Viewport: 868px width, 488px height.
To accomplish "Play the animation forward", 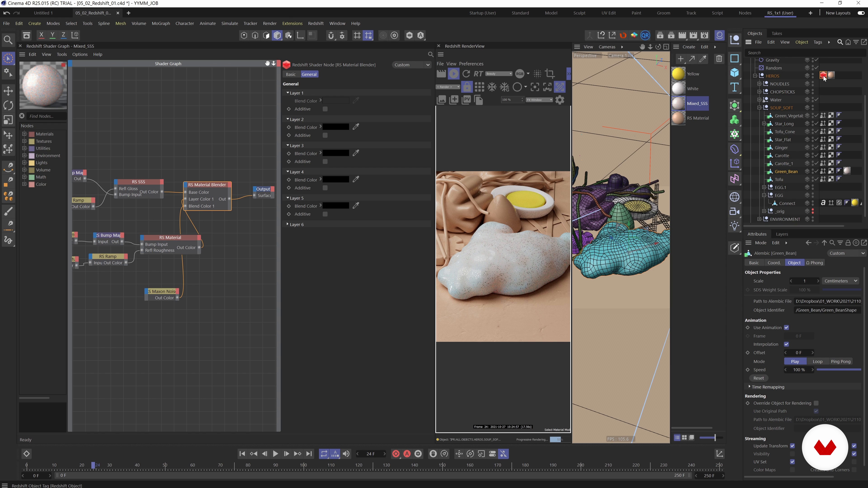I will [275, 454].
